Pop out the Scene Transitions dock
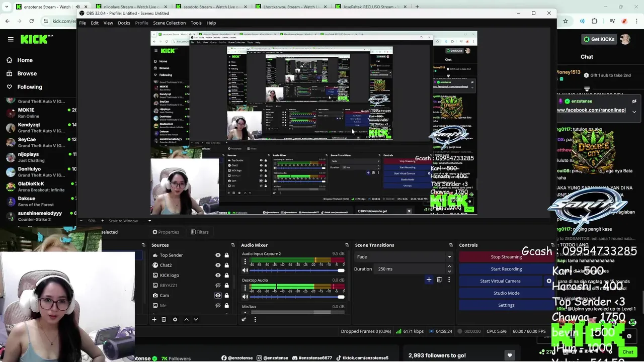This screenshot has width=644, height=362. tap(451, 245)
